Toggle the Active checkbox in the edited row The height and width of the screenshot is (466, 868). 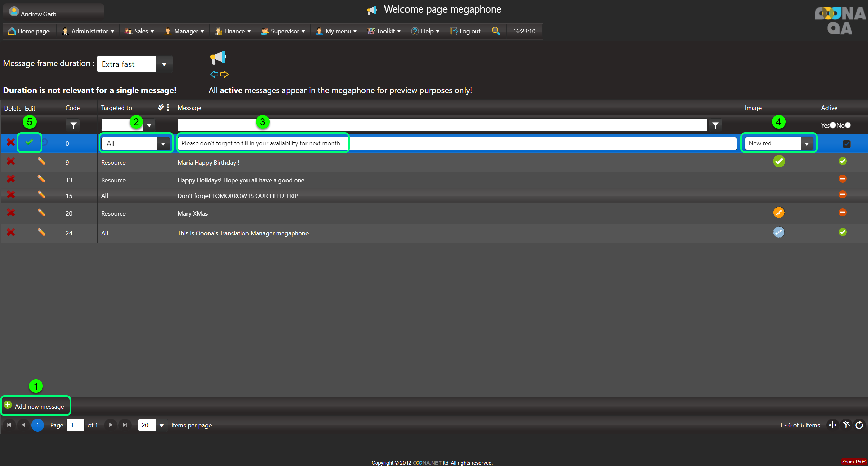click(846, 144)
